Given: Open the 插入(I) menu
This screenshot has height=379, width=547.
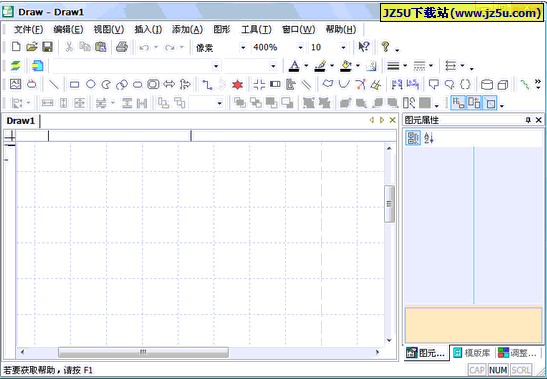Looking at the screenshot, I should coord(148,29).
